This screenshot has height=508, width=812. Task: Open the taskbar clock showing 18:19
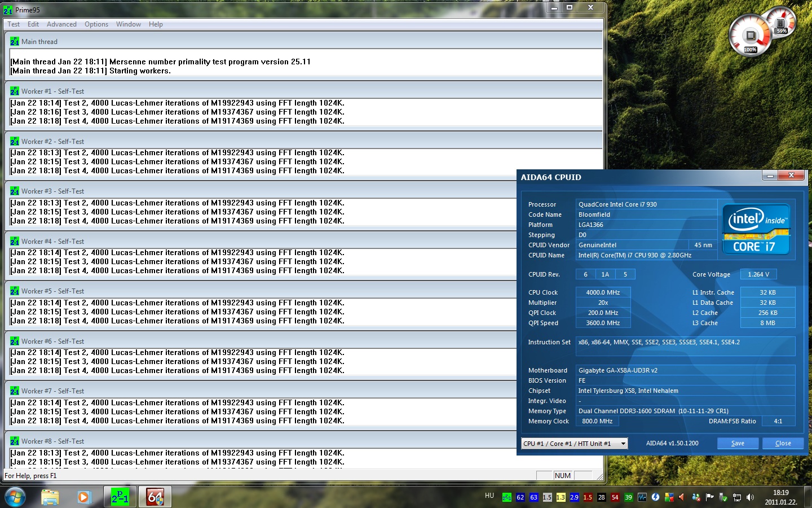click(x=781, y=497)
